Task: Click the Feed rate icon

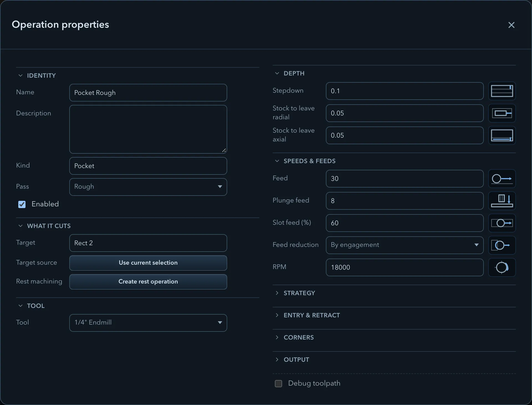Action: pyautogui.click(x=502, y=179)
